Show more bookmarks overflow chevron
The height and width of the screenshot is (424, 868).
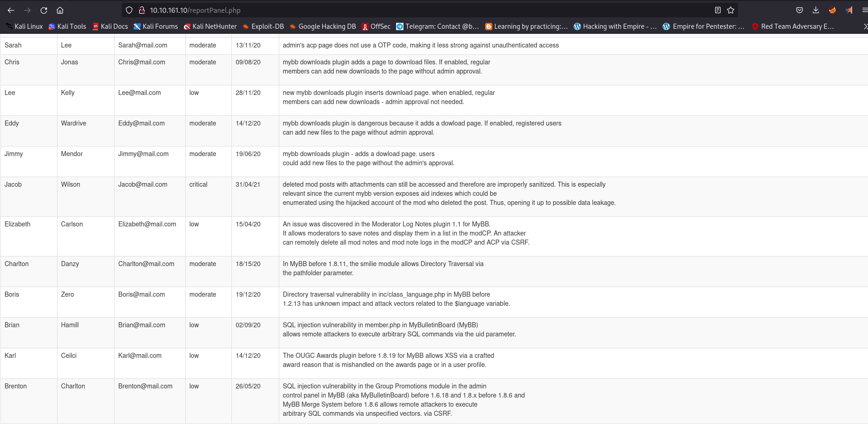pyautogui.click(x=865, y=26)
